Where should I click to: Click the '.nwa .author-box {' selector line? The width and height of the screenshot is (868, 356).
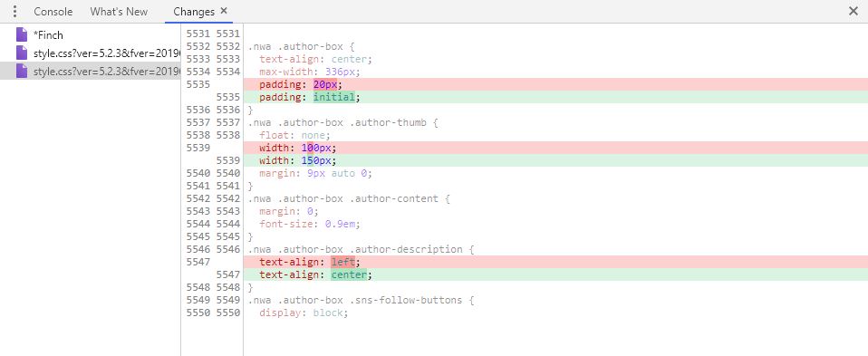301,46
